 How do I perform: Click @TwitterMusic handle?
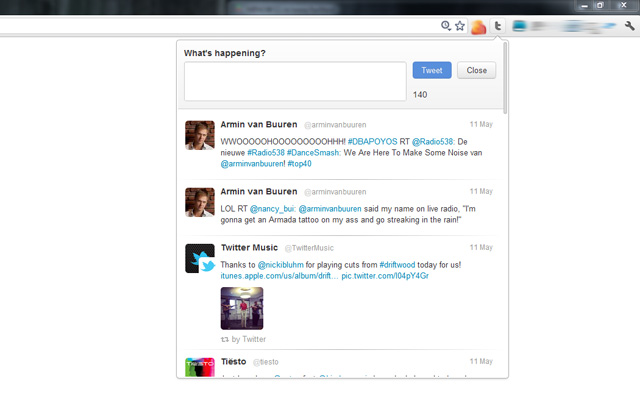pyautogui.click(x=309, y=248)
